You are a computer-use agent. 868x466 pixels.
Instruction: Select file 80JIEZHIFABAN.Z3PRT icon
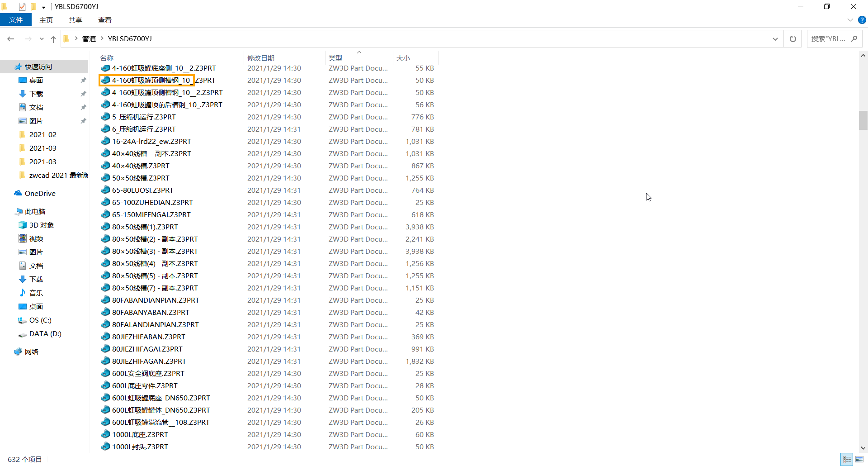click(x=105, y=337)
